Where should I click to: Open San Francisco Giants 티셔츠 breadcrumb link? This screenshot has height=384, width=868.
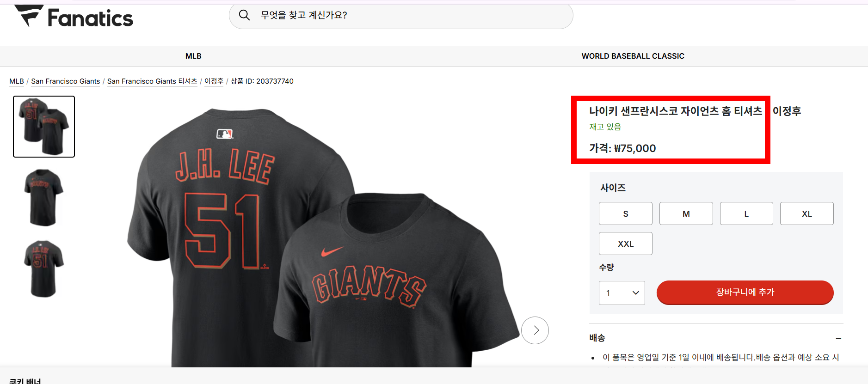point(152,81)
